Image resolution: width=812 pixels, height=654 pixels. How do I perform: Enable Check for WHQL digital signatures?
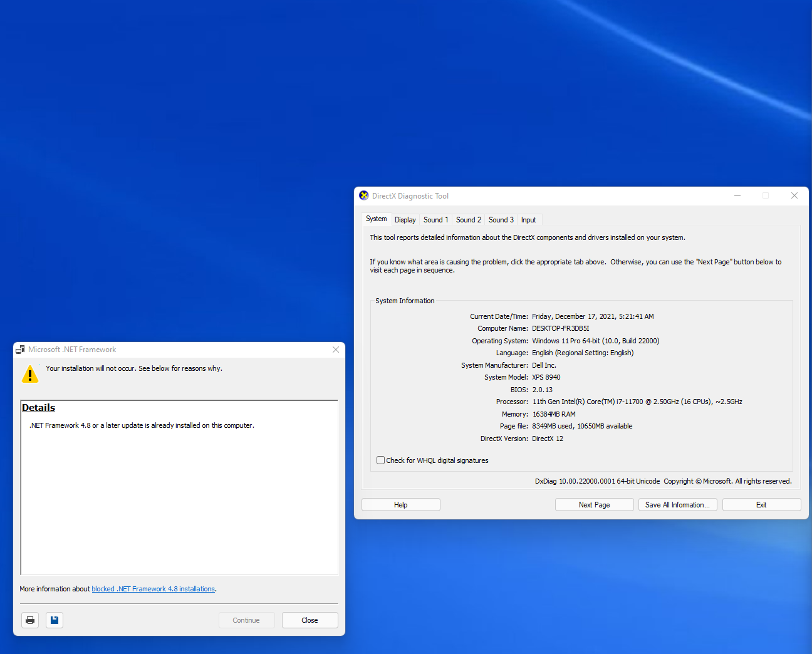click(380, 460)
